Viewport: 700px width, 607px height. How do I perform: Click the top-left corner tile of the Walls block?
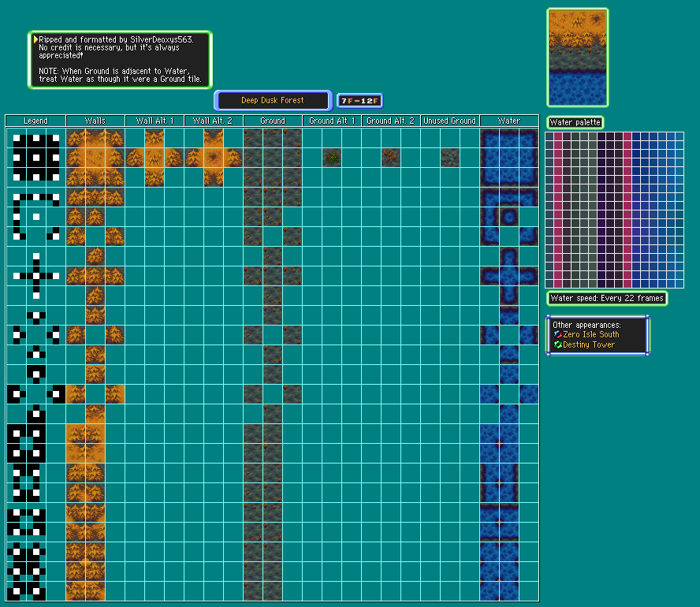point(76,138)
